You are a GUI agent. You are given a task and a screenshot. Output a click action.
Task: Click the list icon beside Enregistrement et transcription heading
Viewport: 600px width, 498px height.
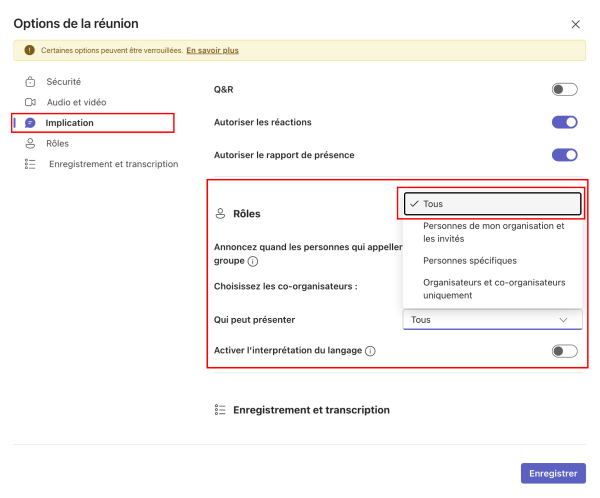point(220,410)
